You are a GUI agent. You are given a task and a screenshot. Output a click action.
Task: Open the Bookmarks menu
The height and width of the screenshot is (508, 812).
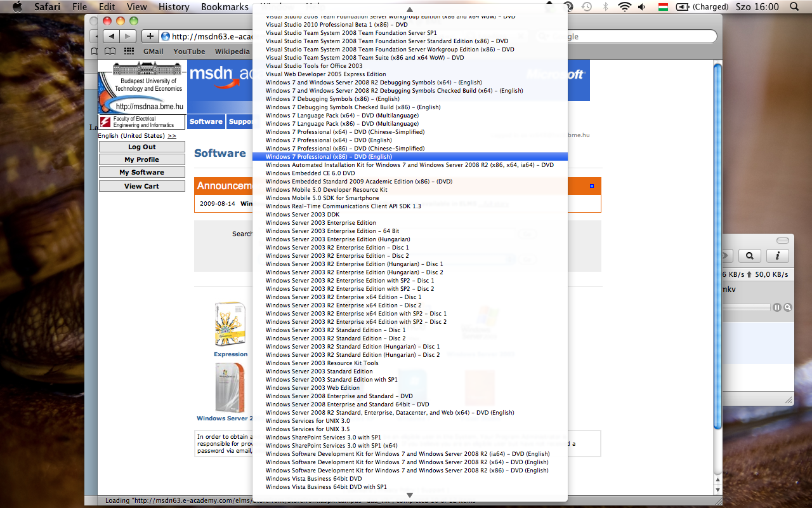click(225, 7)
